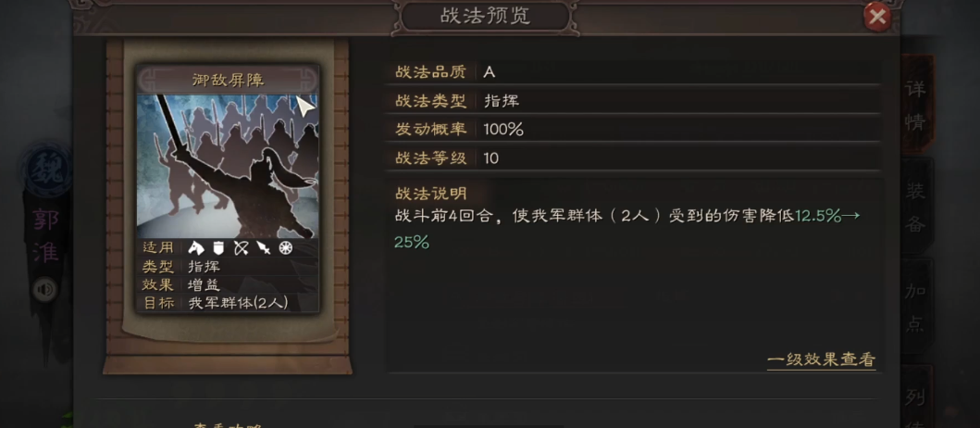The width and height of the screenshot is (980, 428).
Task: Select the 发动概率 100% row
Action: click(632, 130)
